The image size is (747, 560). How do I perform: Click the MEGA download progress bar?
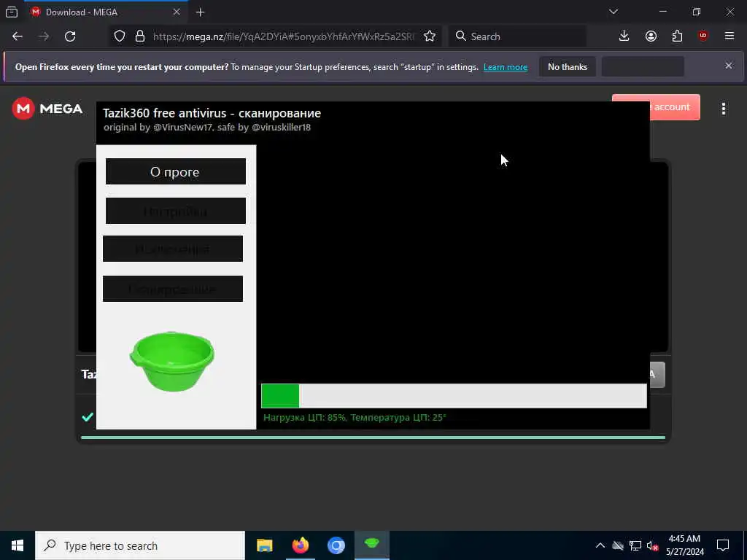tap(373, 437)
